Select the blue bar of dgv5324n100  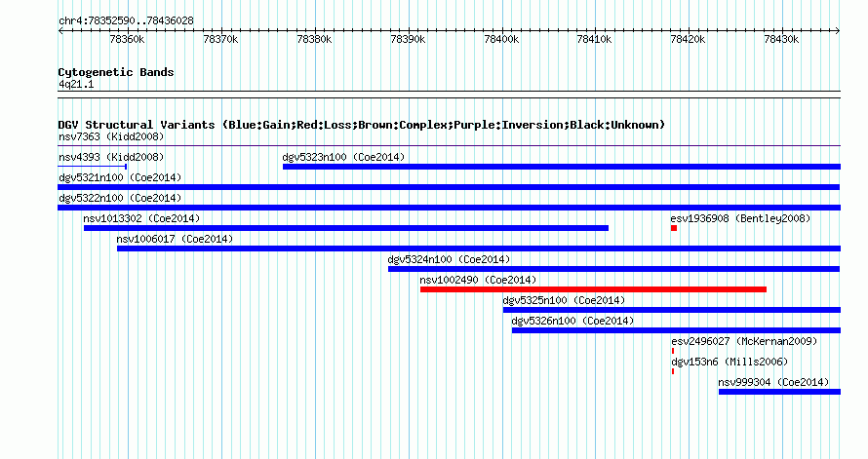613,269
